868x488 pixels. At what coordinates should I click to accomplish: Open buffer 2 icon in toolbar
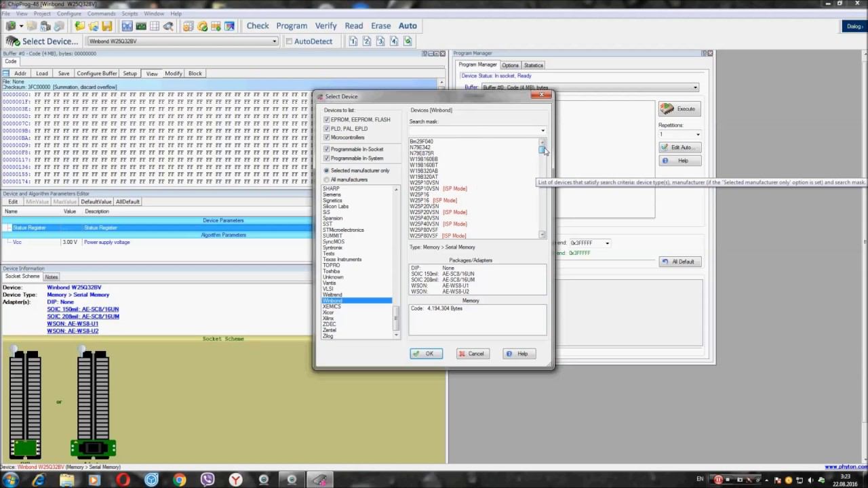367,41
